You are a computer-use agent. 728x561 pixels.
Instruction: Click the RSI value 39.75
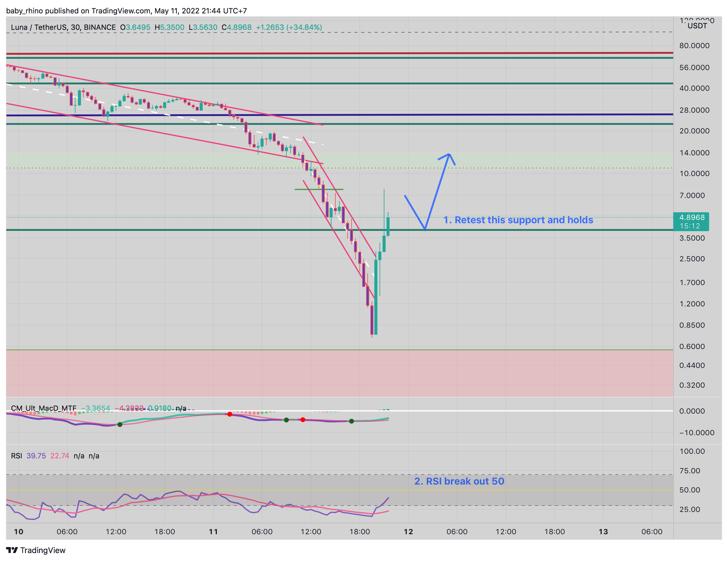click(36, 456)
